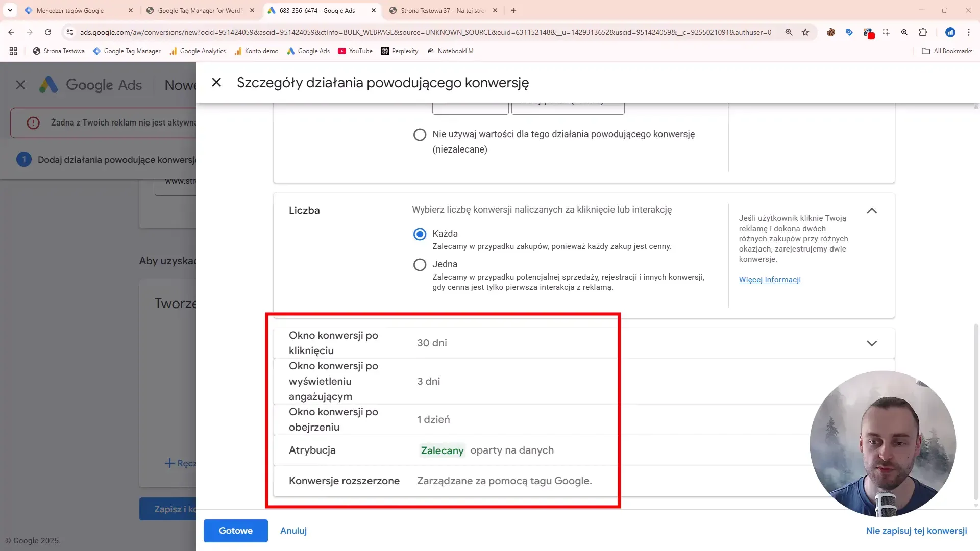The height and width of the screenshot is (551, 980).
Task: Go back with the browser back arrow
Action: coord(11,32)
